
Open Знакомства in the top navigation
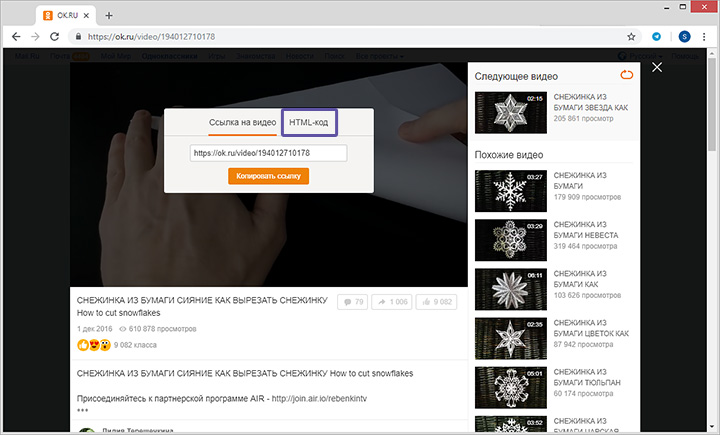tap(255, 56)
